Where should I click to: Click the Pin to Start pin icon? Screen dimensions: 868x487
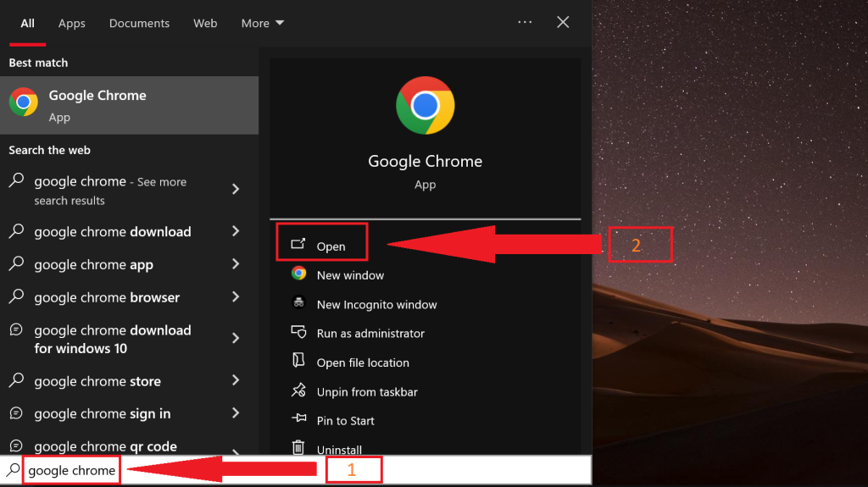pyautogui.click(x=298, y=418)
